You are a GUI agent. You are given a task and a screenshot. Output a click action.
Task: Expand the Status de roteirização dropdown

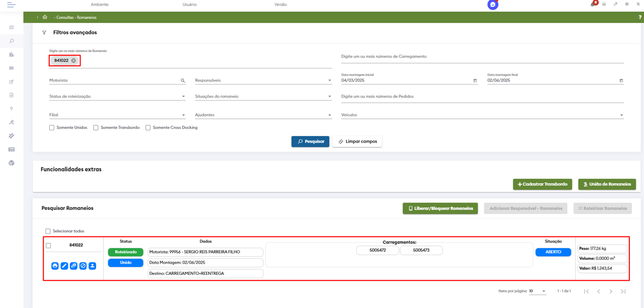[117, 96]
